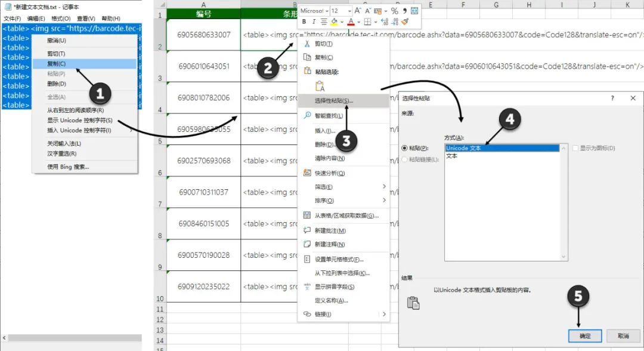Click 确定 in the paste special dialog

pyautogui.click(x=585, y=336)
